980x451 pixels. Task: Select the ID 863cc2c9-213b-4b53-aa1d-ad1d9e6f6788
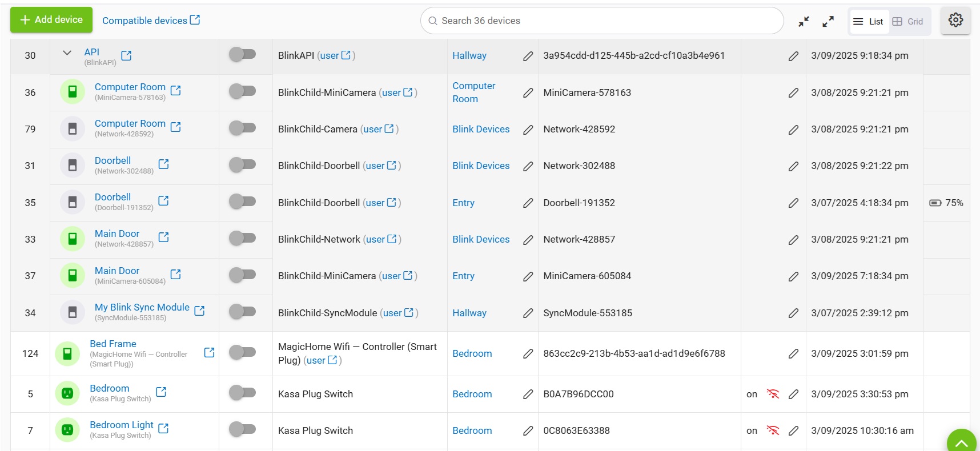[x=634, y=353]
